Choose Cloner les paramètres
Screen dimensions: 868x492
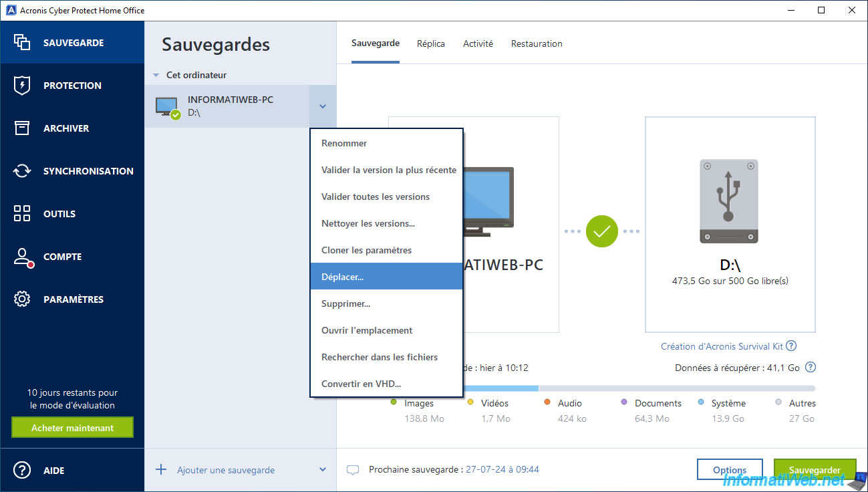(387, 250)
